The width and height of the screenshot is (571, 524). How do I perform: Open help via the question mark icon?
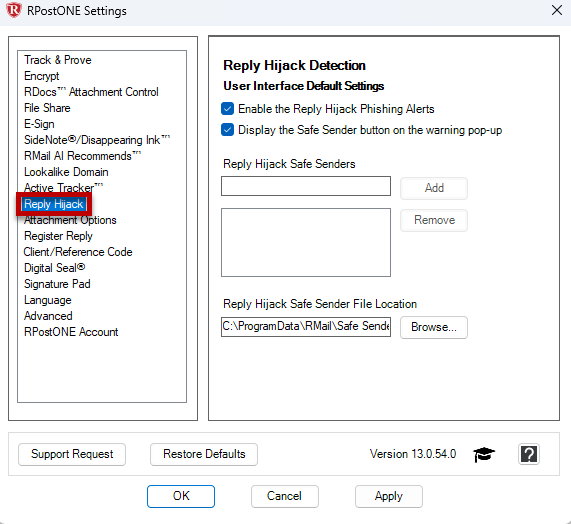(529, 454)
